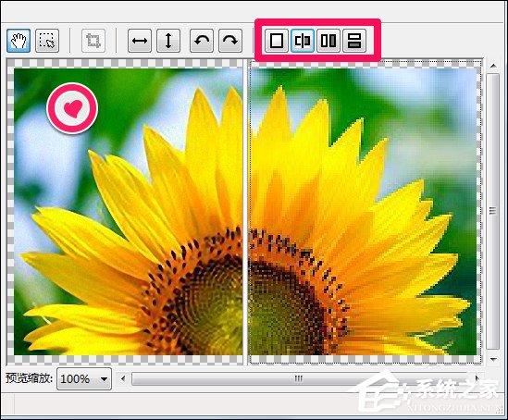Click the vertical scrollbar up arrow

[493, 66]
